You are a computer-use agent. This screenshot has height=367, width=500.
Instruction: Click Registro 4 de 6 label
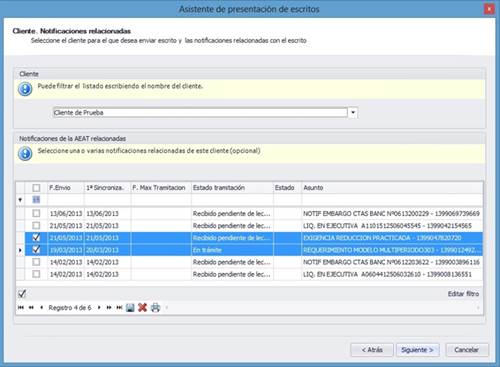tap(70, 307)
